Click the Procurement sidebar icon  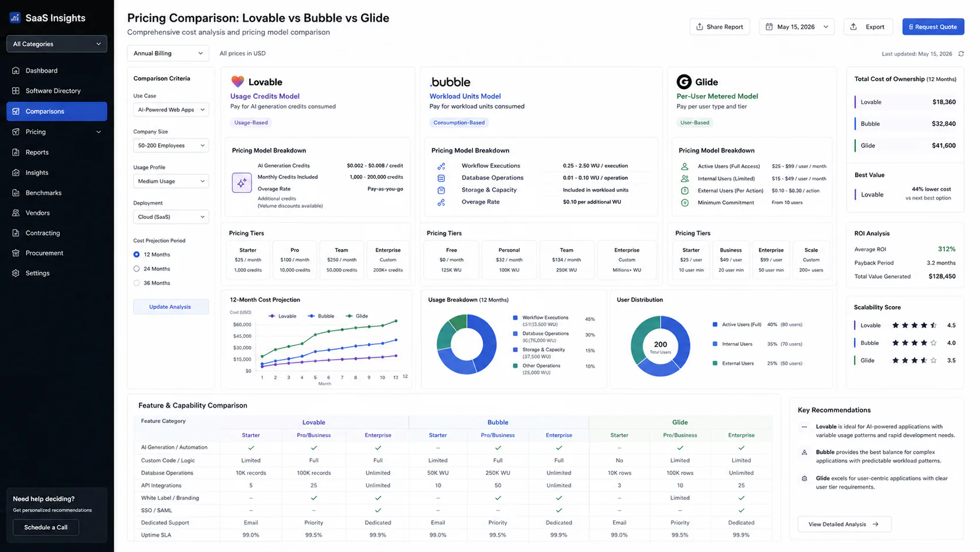click(16, 253)
